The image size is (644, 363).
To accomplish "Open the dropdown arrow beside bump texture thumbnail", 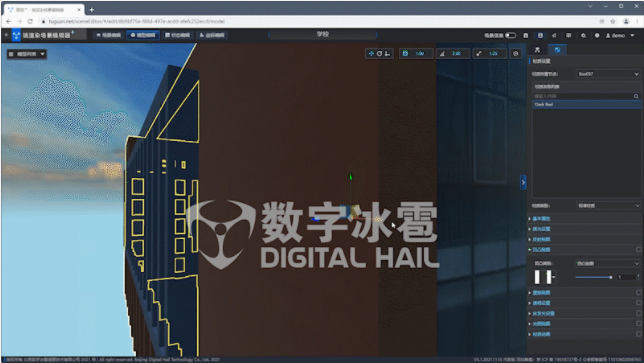I will [x=554, y=277].
